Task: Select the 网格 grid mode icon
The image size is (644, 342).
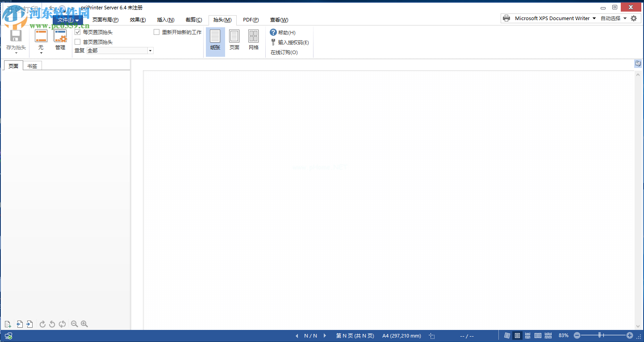Action: pyautogui.click(x=254, y=36)
